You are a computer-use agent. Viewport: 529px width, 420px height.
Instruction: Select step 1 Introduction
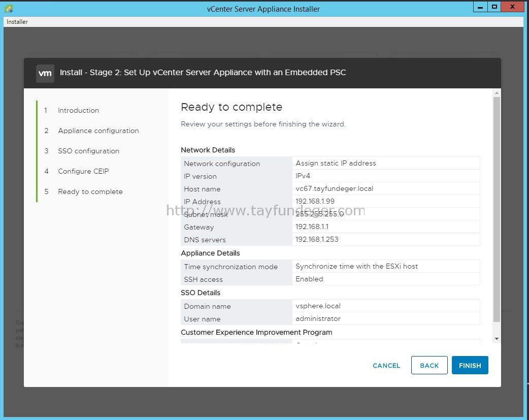(x=78, y=110)
